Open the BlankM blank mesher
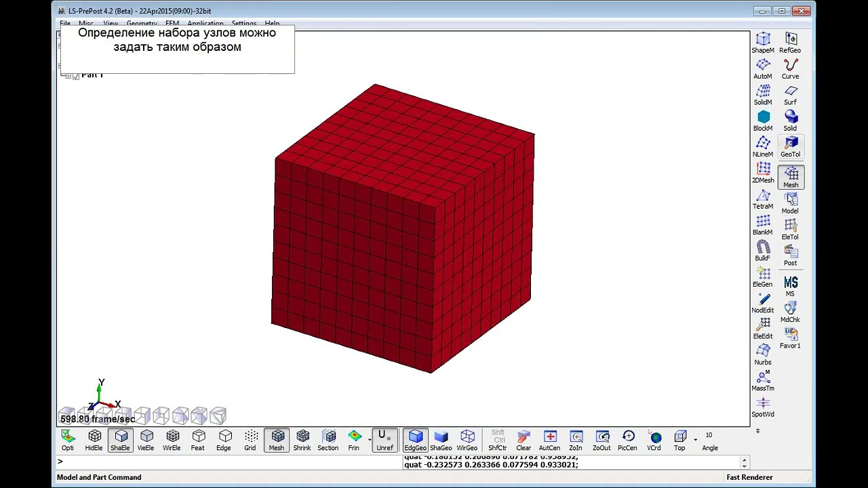The width and height of the screenshot is (868, 488). (x=763, y=224)
